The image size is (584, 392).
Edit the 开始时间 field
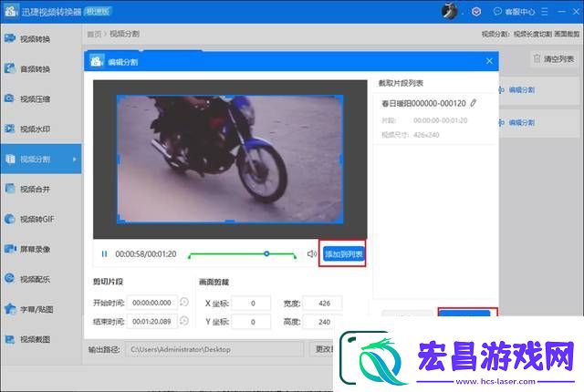pyautogui.click(x=152, y=303)
